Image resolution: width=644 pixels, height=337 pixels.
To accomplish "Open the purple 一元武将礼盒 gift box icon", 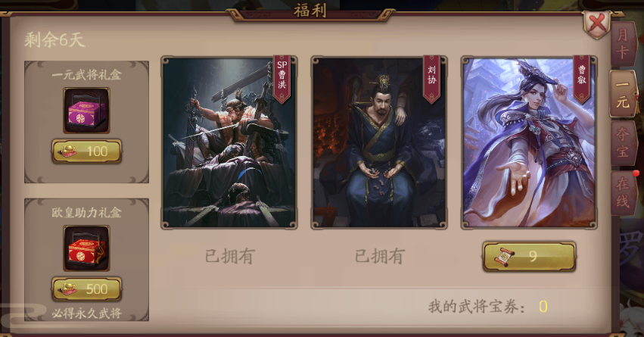I will [x=86, y=110].
